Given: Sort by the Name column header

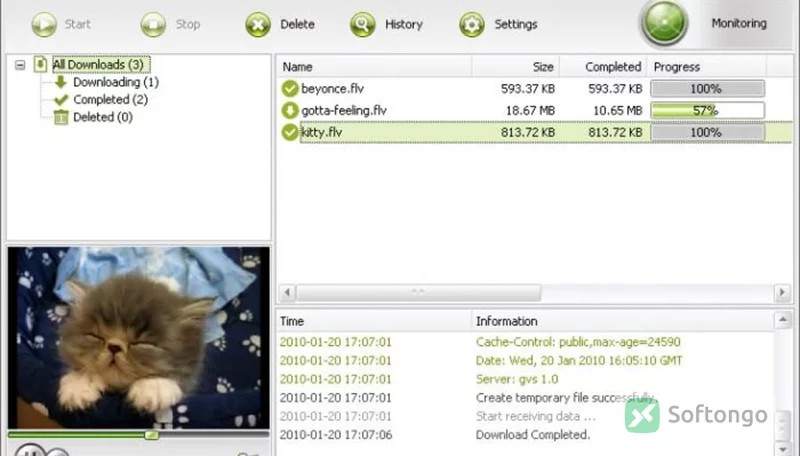Looking at the screenshot, I should [x=374, y=67].
